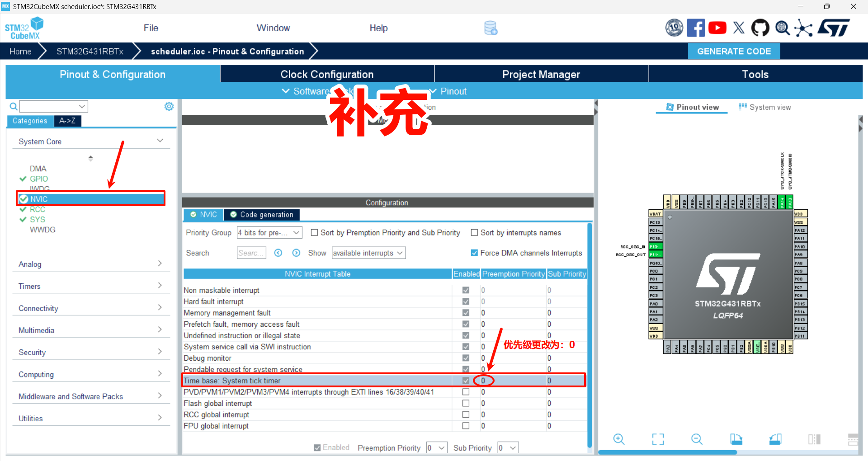Click the System view grid icon
Screen dimensions: 868x461
tap(743, 107)
